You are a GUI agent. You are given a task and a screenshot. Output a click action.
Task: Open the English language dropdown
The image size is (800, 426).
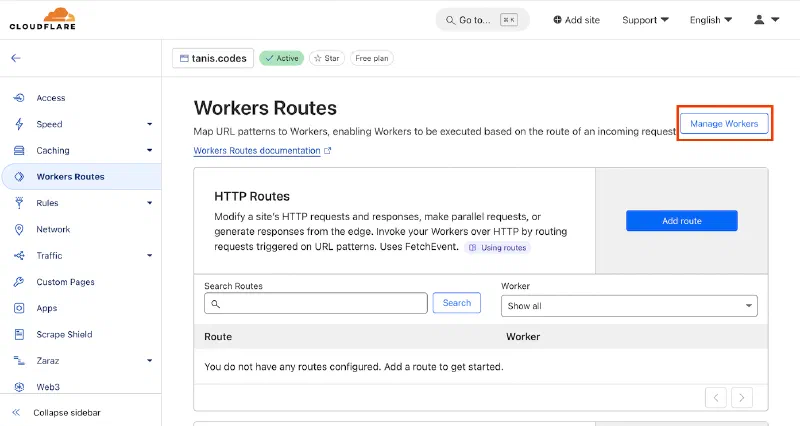[711, 20]
